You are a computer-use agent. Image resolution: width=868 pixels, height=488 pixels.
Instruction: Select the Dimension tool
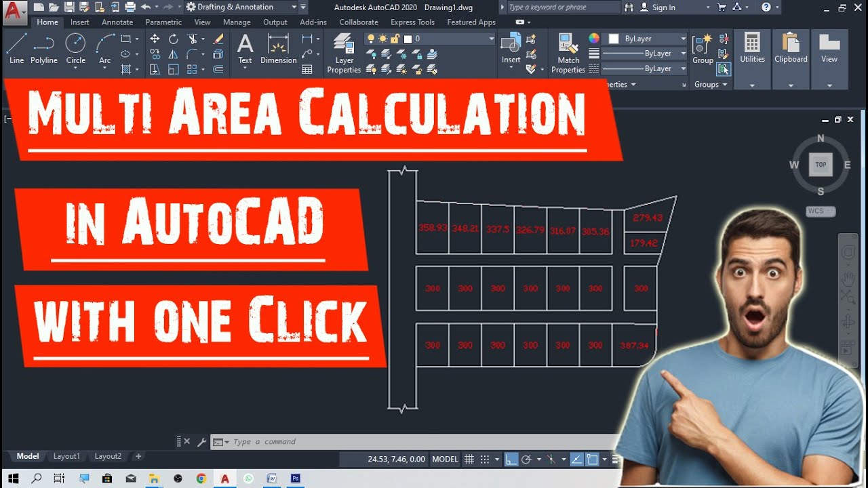(279, 49)
